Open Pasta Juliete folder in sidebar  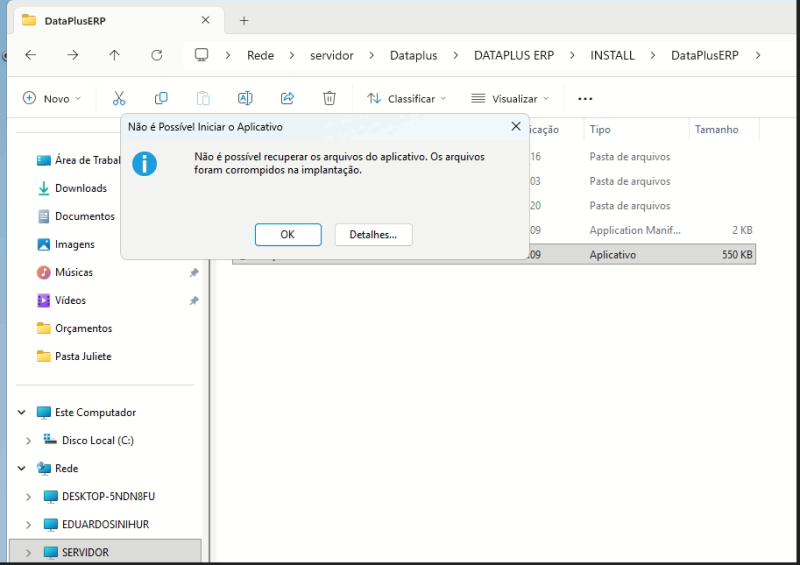pos(74,356)
